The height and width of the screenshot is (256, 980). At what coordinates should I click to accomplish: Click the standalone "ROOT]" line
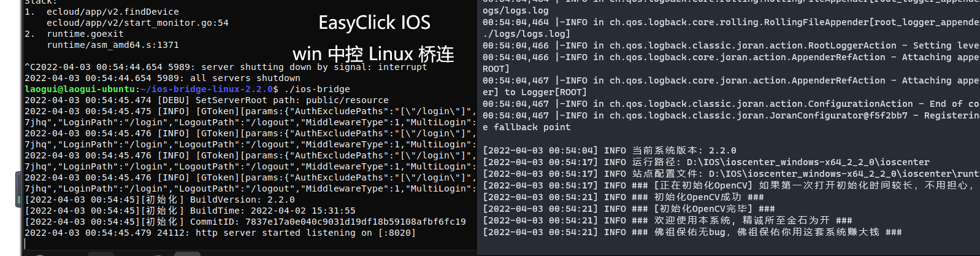pos(496,69)
